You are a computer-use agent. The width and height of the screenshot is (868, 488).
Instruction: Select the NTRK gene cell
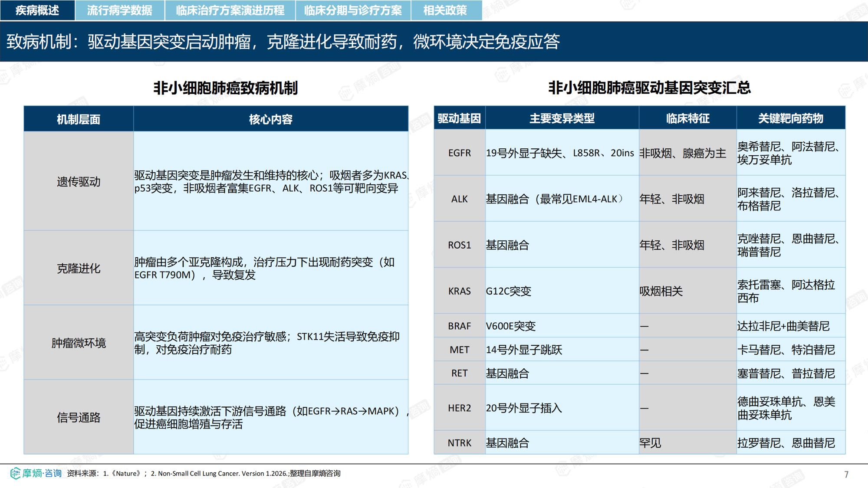click(x=460, y=442)
